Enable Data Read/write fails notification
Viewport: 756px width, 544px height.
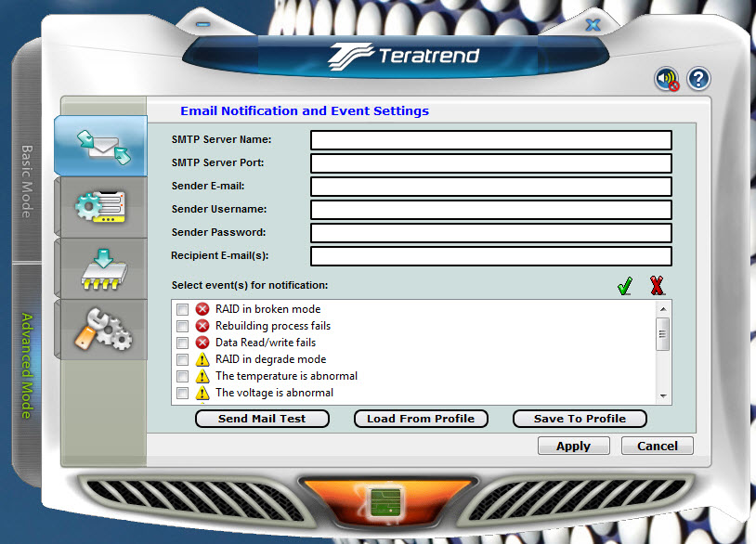pyautogui.click(x=182, y=343)
